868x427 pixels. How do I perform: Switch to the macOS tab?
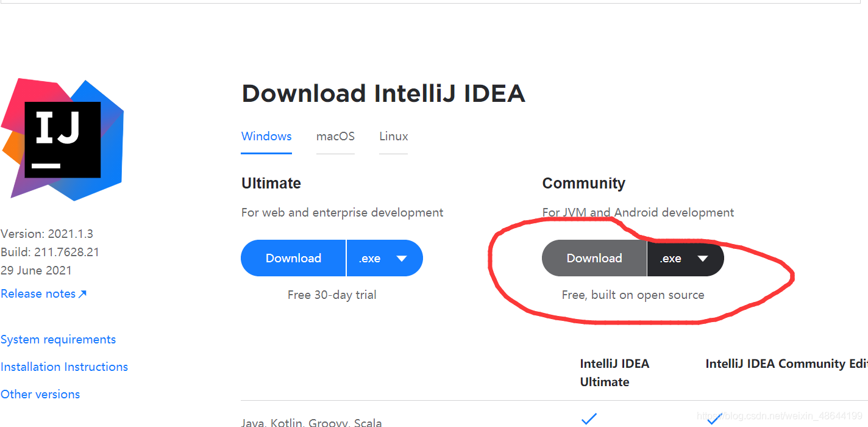[x=335, y=137]
